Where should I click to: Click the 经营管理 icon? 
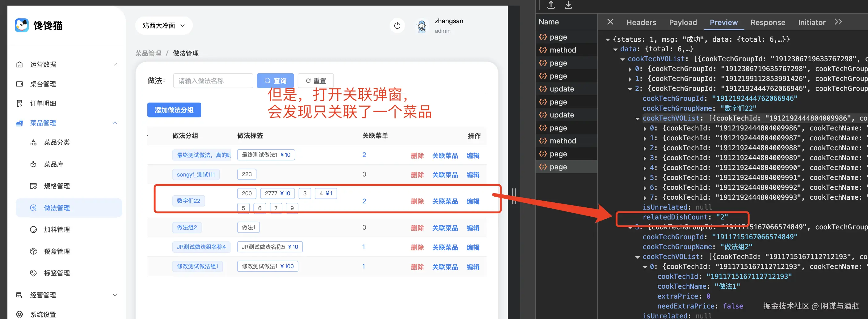(19, 295)
